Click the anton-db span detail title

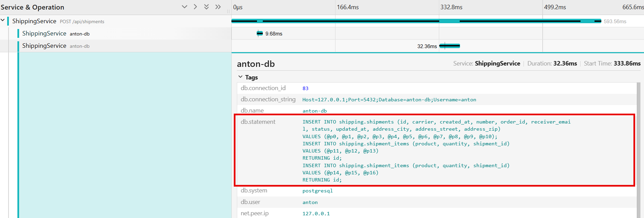point(256,64)
